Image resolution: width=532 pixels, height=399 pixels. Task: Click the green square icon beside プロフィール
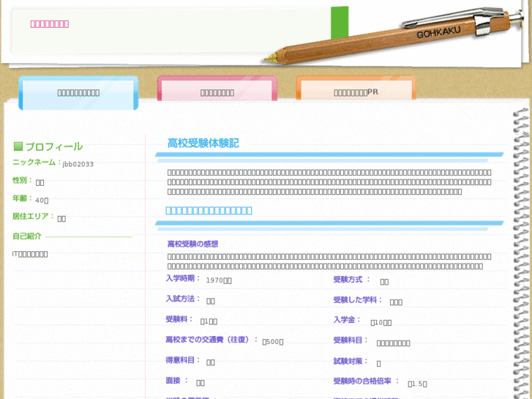tap(18, 146)
